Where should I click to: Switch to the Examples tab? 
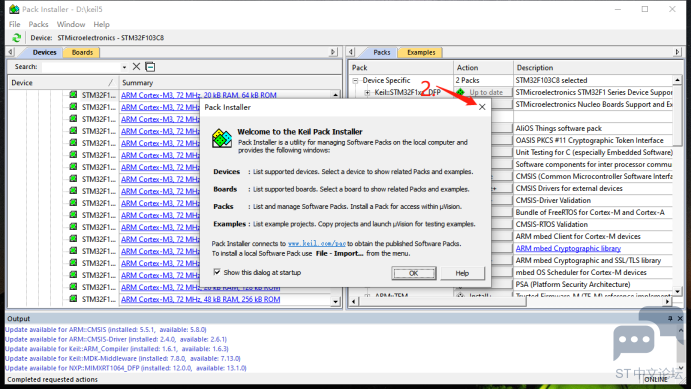(x=421, y=53)
